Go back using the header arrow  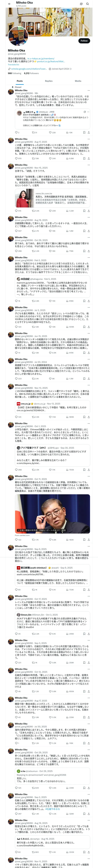[9, 4]
